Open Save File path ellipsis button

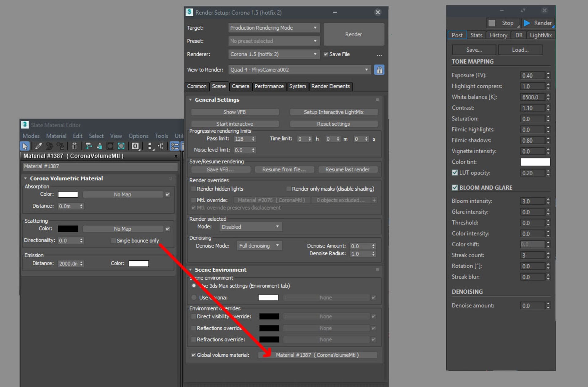[x=379, y=55]
